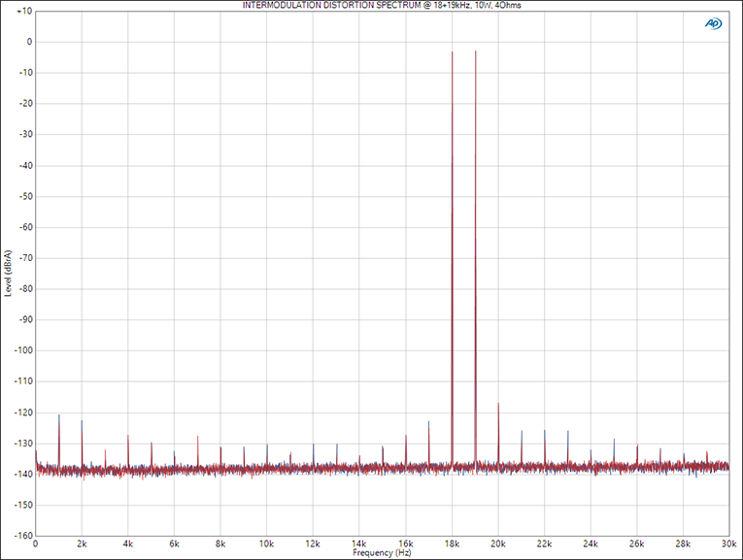Click the 18k tick on the frequency axis
Screen dimensions: 743x560
tap(452, 544)
